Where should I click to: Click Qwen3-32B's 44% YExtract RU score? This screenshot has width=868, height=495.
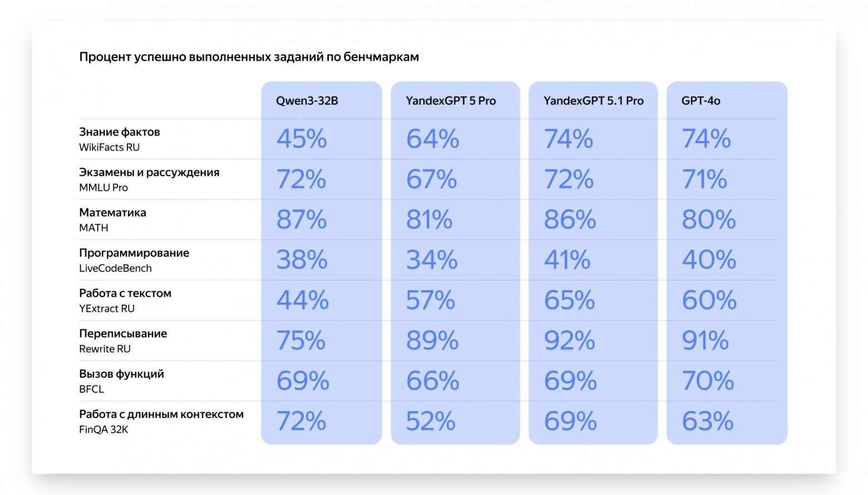[x=302, y=300]
